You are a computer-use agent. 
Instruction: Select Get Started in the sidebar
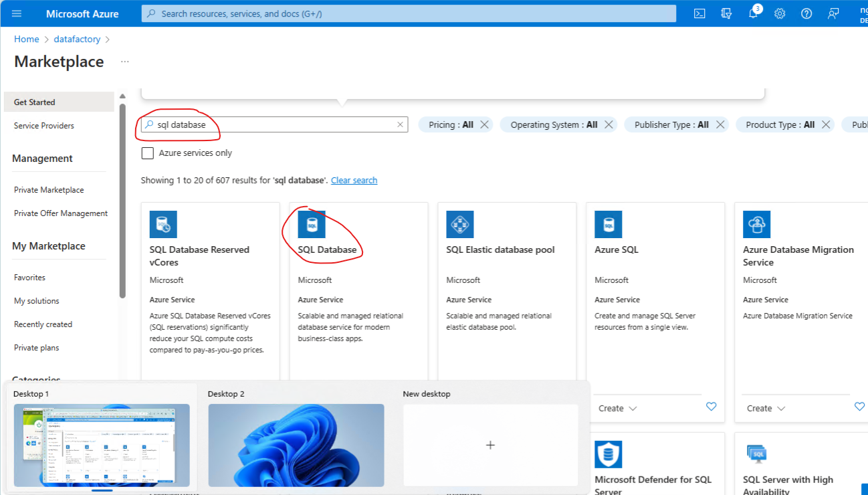(59, 102)
